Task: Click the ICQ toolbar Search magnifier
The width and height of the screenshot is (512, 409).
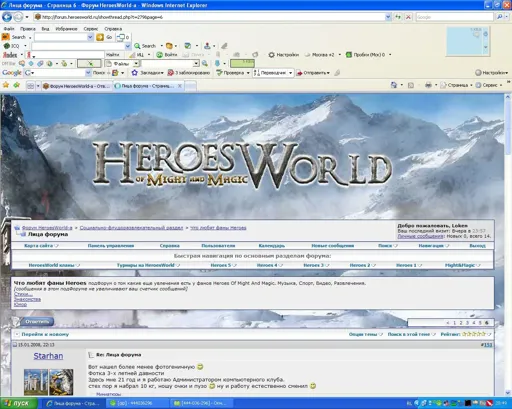Action: tap(137, 46)
